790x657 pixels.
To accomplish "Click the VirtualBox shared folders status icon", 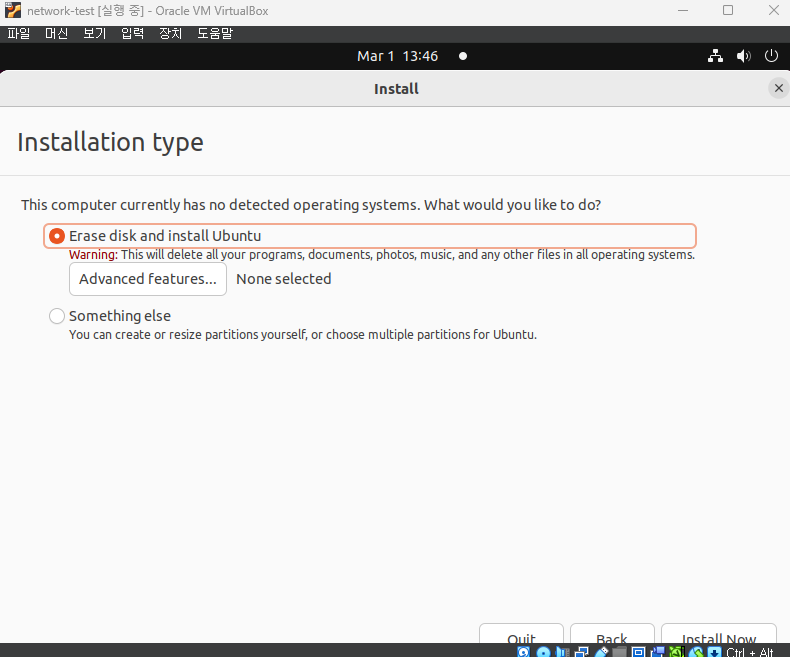I will pos(619,652).
